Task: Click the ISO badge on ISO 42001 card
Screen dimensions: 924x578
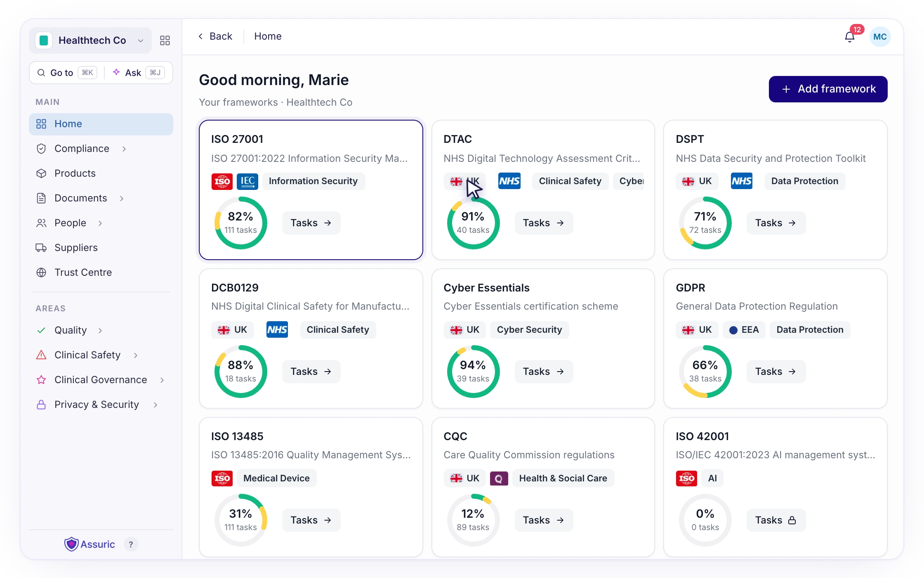Action: [686, 478]
